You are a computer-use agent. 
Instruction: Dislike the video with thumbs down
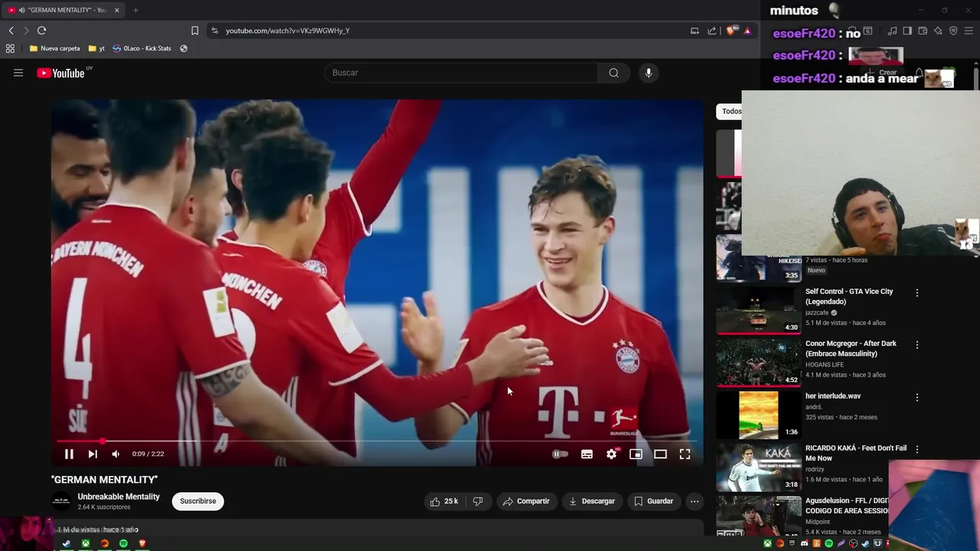(478, 501)
